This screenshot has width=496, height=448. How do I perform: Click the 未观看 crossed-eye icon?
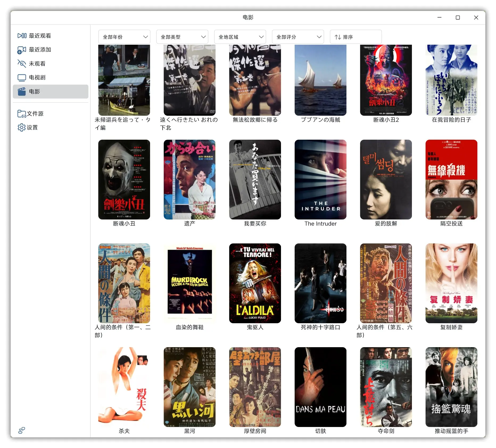point(22,64)
